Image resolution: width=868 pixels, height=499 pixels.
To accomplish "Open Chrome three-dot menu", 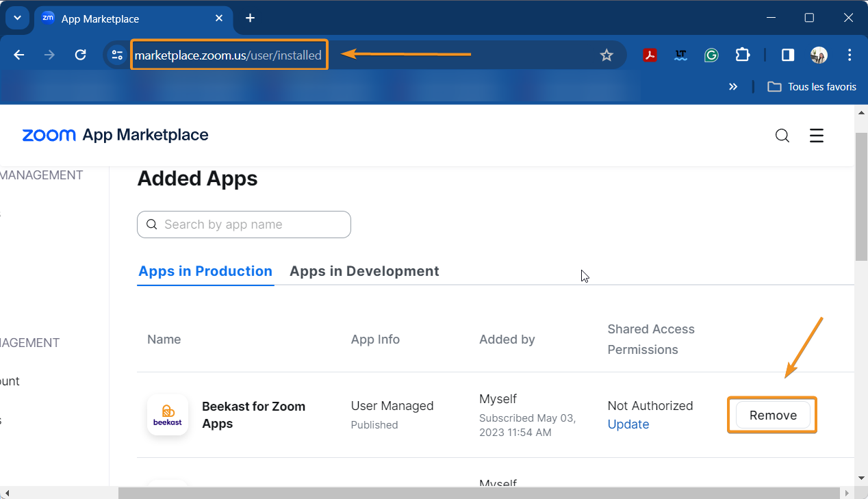I will pos(850,55).
